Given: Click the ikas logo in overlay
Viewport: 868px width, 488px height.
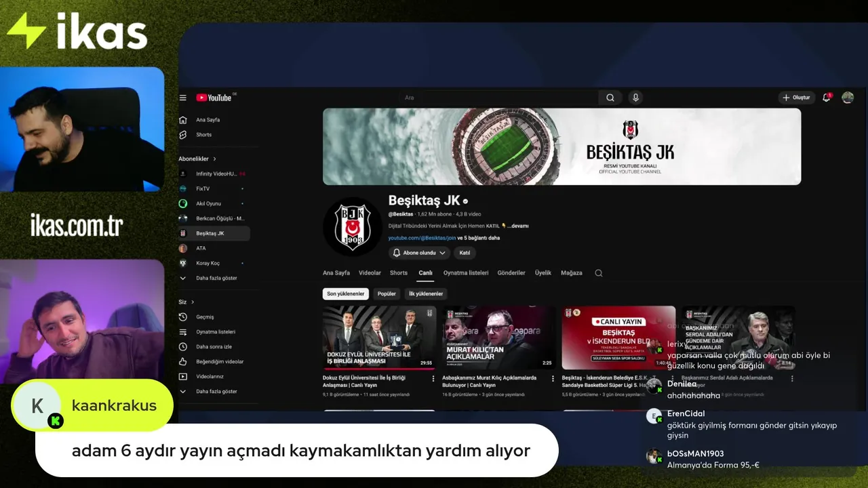Looking at the screenshot, I should pyautogui.click(x=77, y=31).
